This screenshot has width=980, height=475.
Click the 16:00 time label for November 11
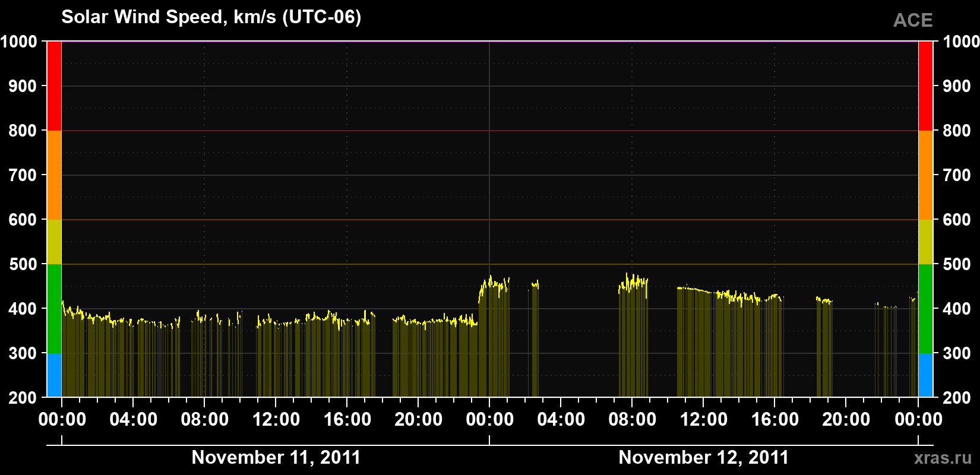click(x=347, y=420)
